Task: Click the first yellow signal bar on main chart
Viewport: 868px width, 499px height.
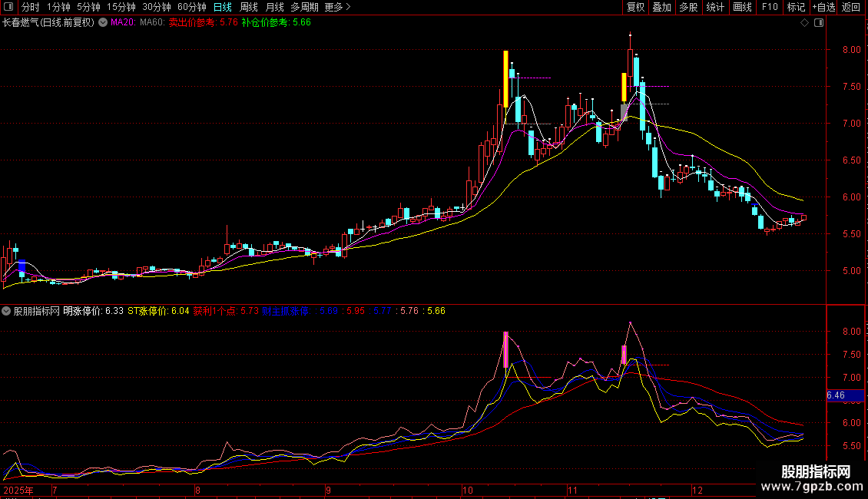Action: coord(505,79)
